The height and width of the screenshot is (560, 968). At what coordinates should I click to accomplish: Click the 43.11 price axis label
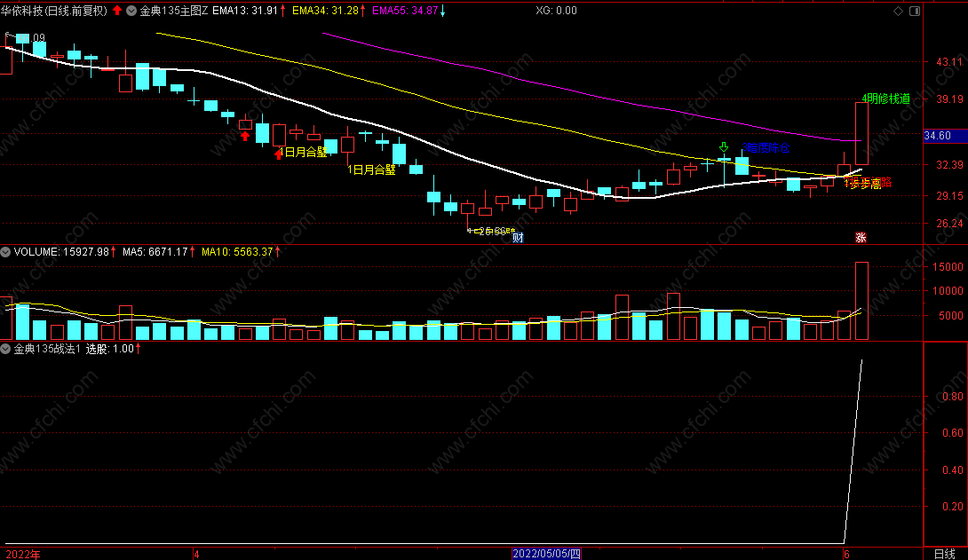[x=948, y=61]
